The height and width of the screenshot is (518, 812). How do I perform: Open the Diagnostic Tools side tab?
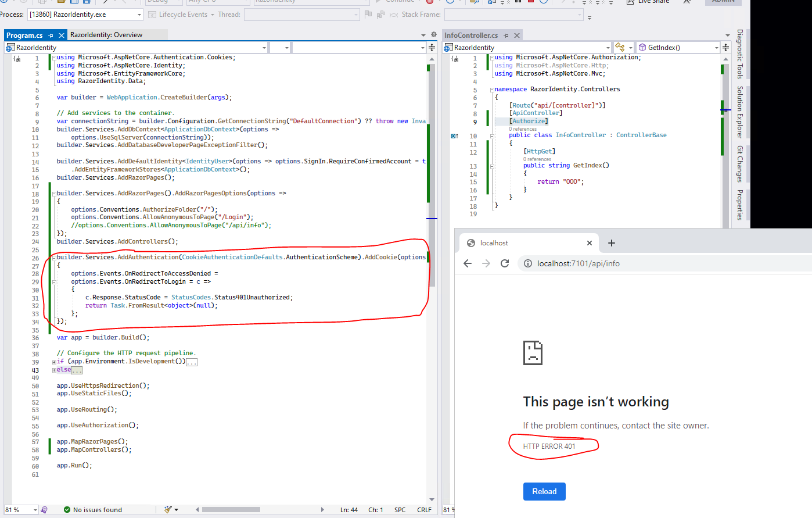point(740,54)
